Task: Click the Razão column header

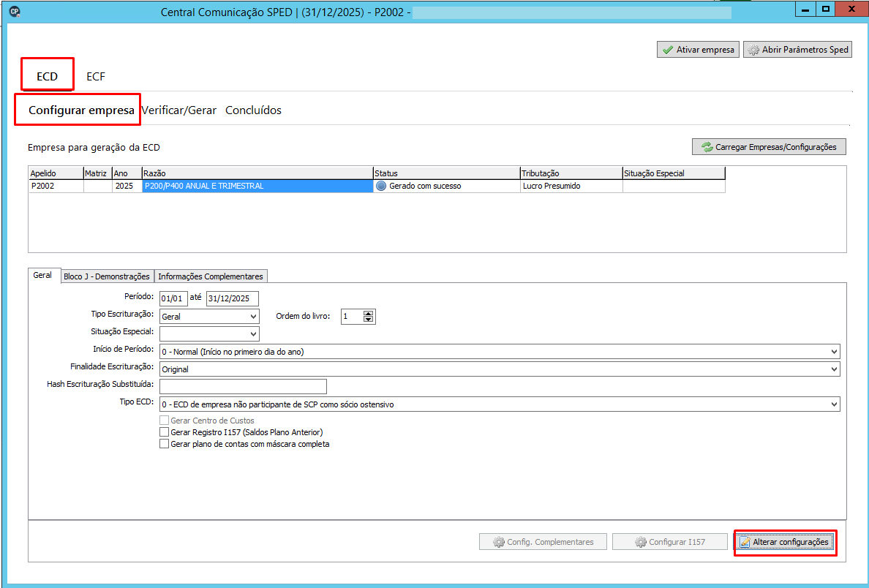Action: click(x=257, y=173)
